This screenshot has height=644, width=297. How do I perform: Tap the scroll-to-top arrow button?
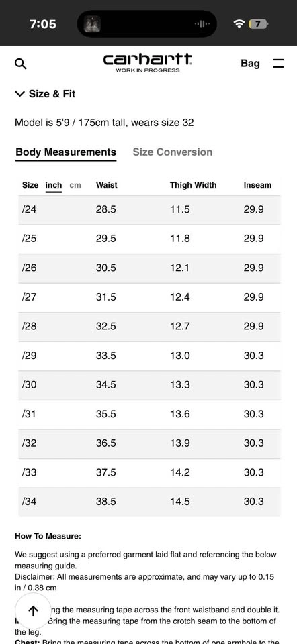pyautogui.click(x=33, y=610)
